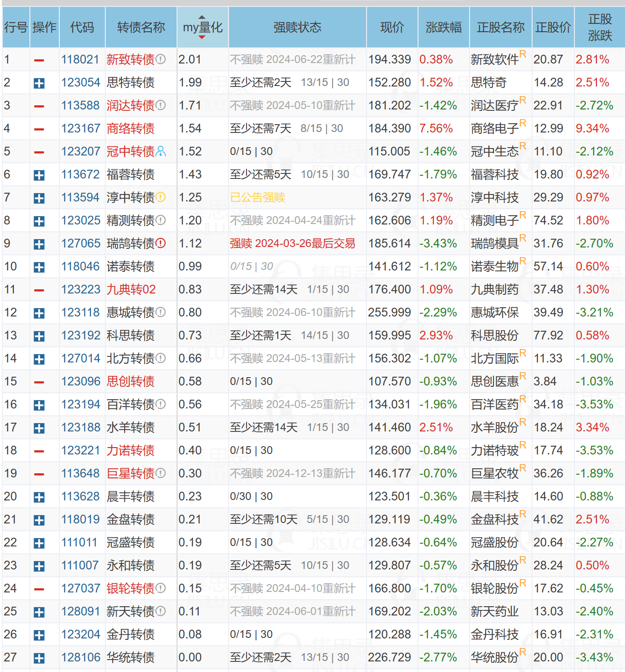Image resolution: width=625 pixels, height=672 pixels.
Task: Toggle the plus button for 惠城转债
Action: point(39,313)
